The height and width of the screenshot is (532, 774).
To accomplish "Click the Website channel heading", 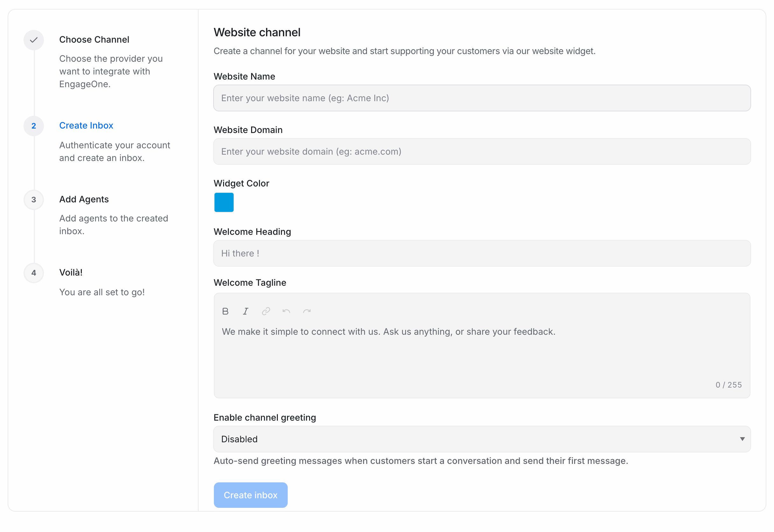I will point(257,32).
